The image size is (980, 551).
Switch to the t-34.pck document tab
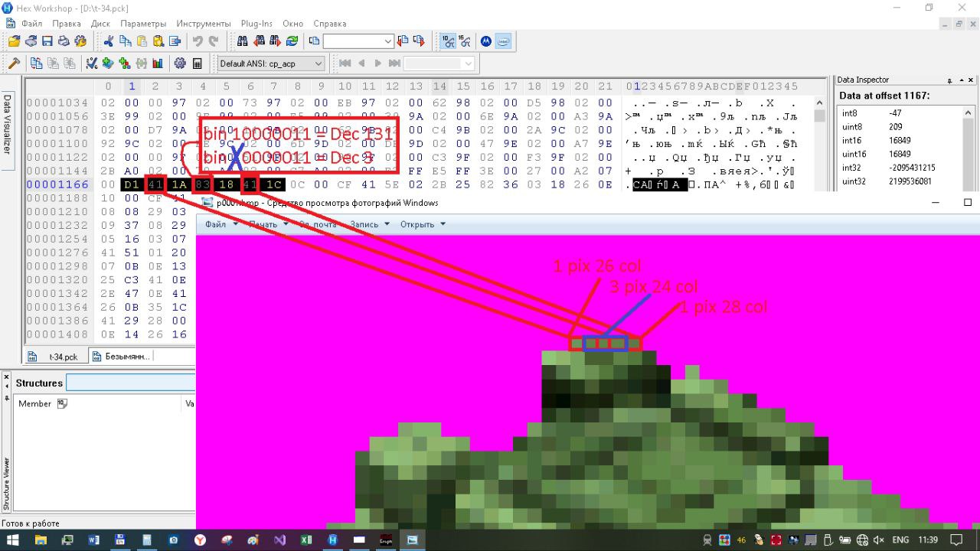tap(55, 357)
